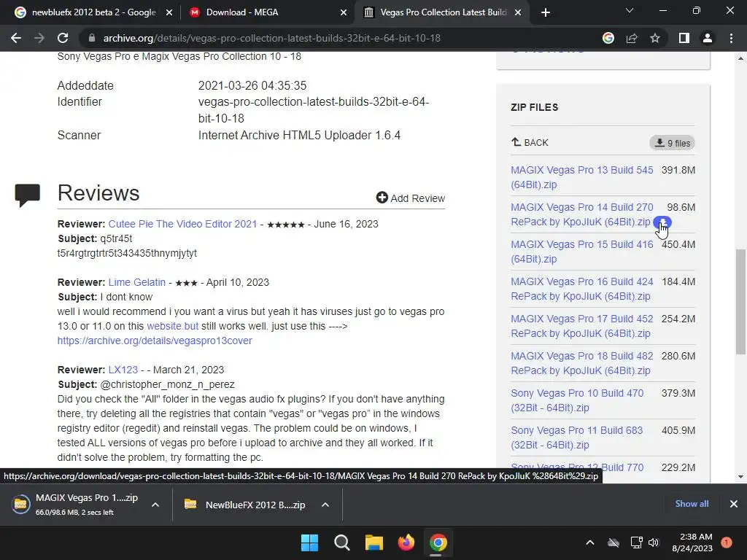
Task: Close the Vegas Pro Collection tab
Action: click(x=518, y=13)
